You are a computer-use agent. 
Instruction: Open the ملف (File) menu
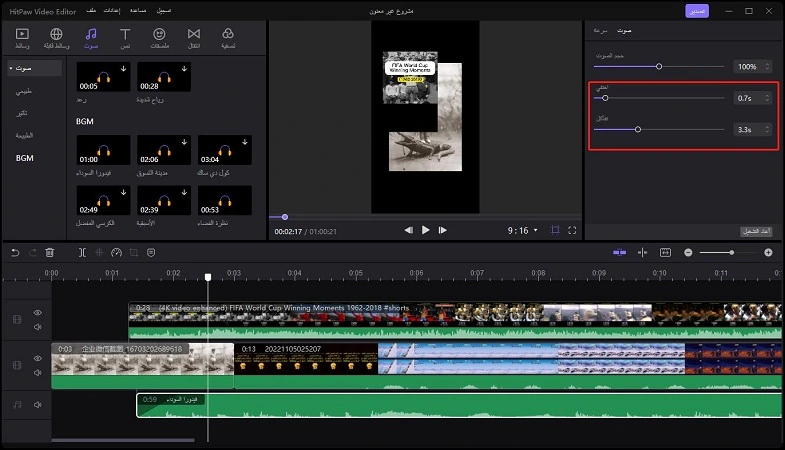tap(91, 11)
